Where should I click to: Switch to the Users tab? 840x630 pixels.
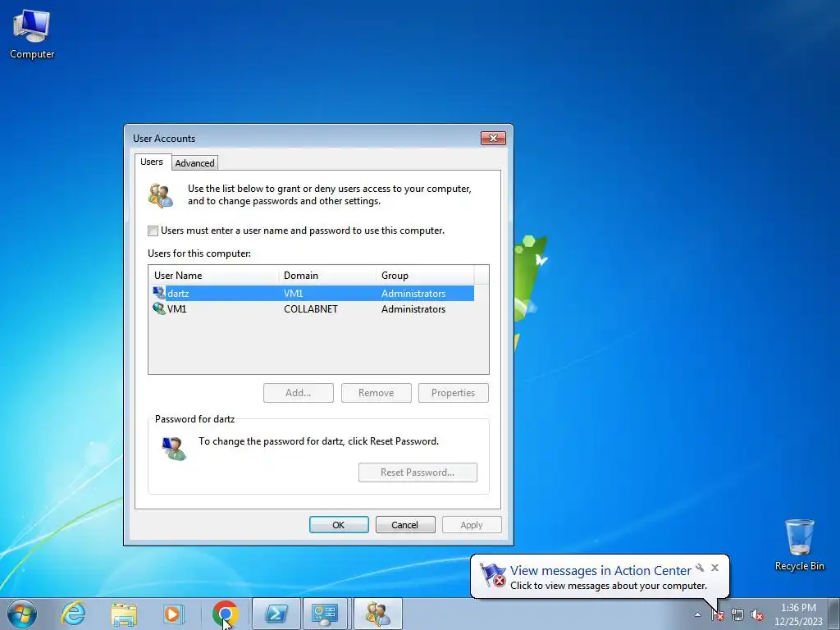tap(152, 162)
